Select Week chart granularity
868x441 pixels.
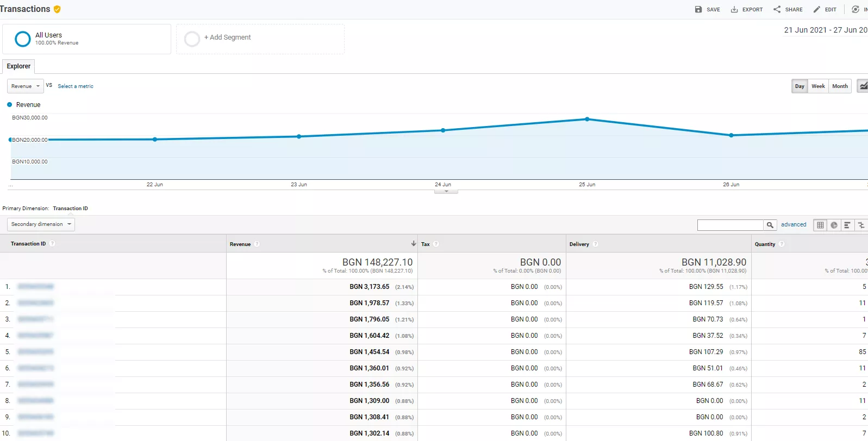(x=818, y=86)
